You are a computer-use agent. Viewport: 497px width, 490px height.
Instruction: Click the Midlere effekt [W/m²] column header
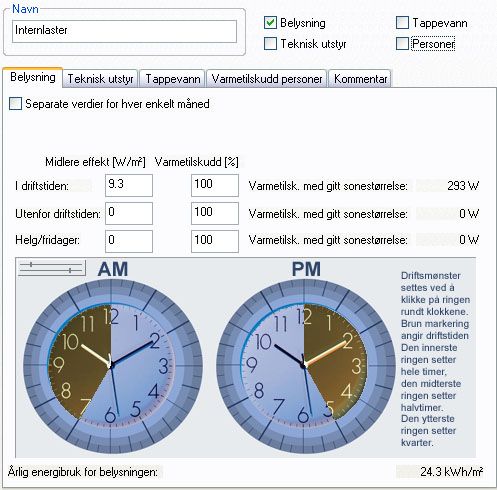pyautogui.click(x=95, y=162)
